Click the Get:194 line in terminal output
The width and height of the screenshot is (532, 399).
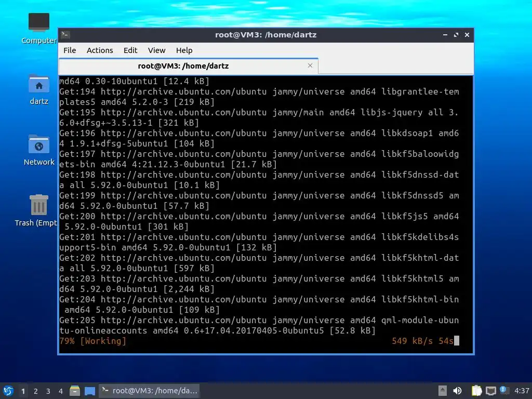pyautogui.click(x=259, y=97)
